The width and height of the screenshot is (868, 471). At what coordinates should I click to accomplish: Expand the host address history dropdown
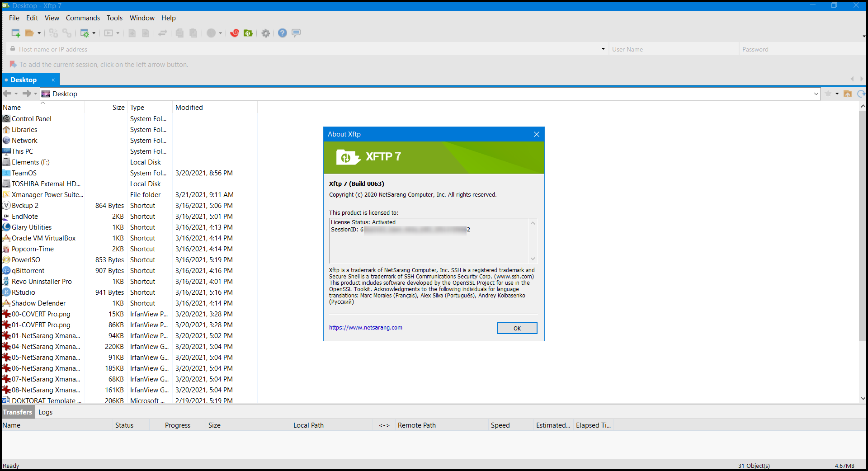[x=603, y=49]
